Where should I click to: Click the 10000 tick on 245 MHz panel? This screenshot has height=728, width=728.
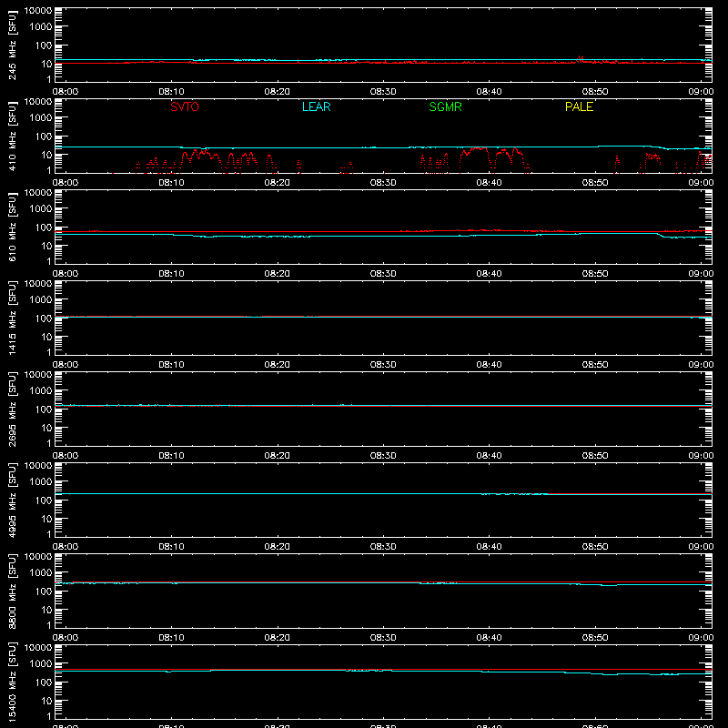[38, 11]
